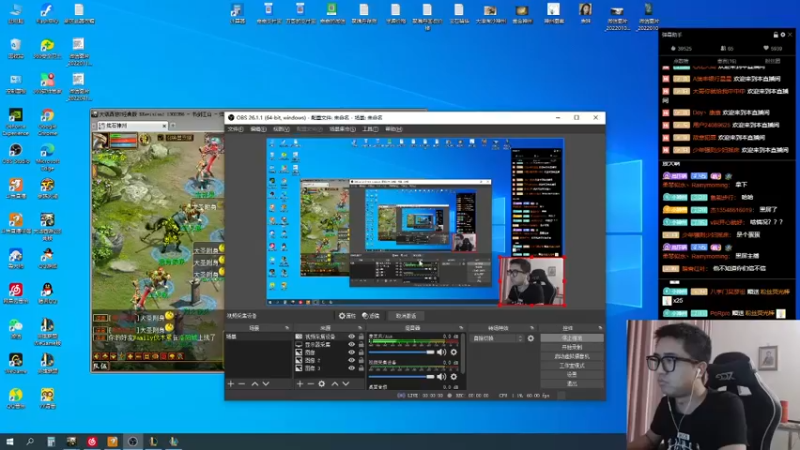Hide 图像 2 source with eye icon
The image size is (800, 450).
pos(351,360)
